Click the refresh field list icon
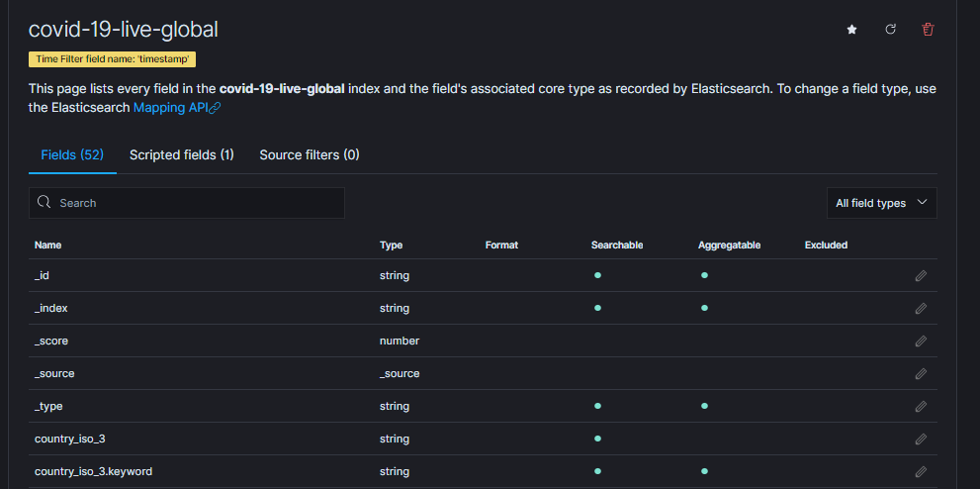Viewport: 980px width, 489px height. click(890, 30)
